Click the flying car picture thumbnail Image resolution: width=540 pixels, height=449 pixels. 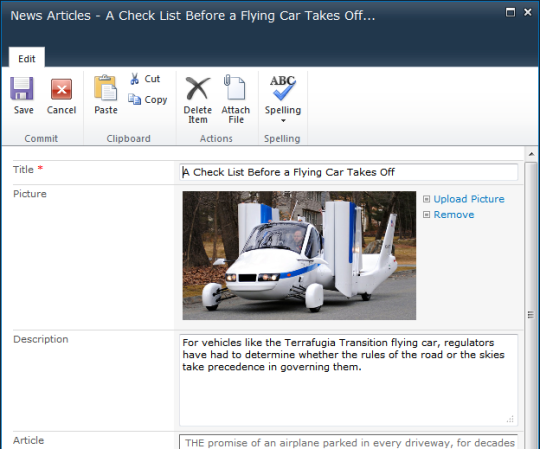coord(299,255)
